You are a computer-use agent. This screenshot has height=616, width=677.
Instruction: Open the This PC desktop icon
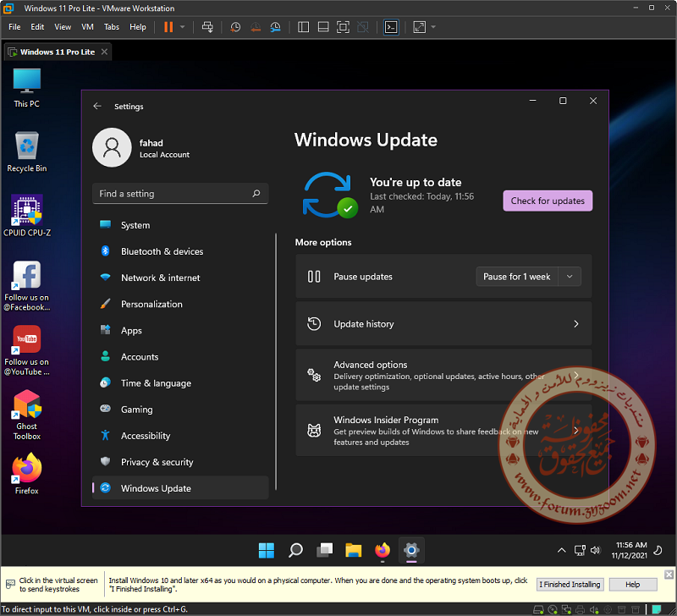coord(27,88)
